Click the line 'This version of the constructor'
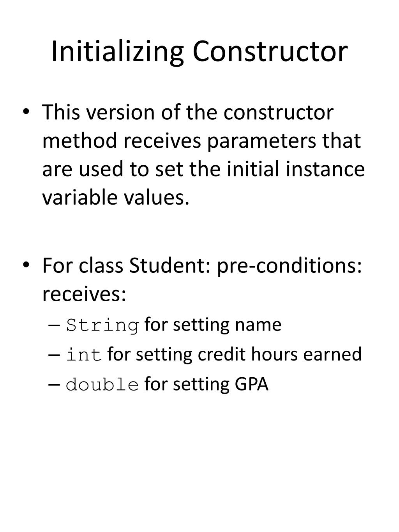Screen dimensions: 399x532 (x=188, y=112)
